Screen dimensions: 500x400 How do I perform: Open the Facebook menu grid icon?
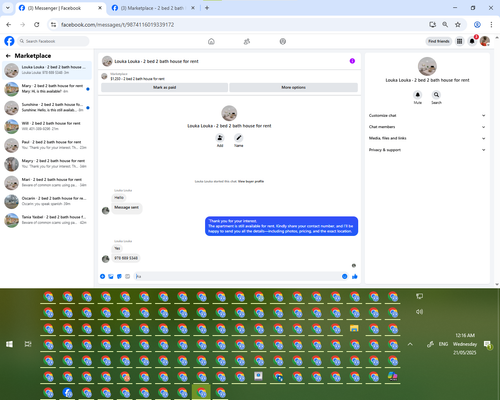point(459,41)
